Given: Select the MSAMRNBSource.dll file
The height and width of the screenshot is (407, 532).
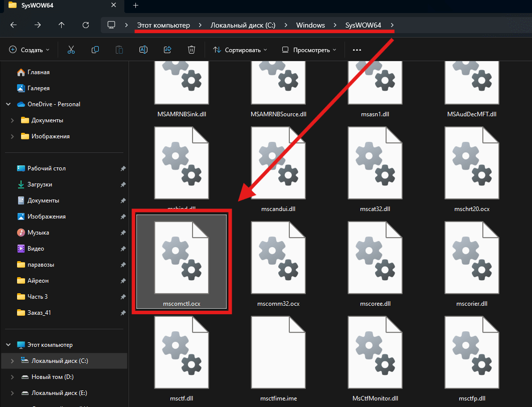Looking at the screenshot, I should click(278, 90).
